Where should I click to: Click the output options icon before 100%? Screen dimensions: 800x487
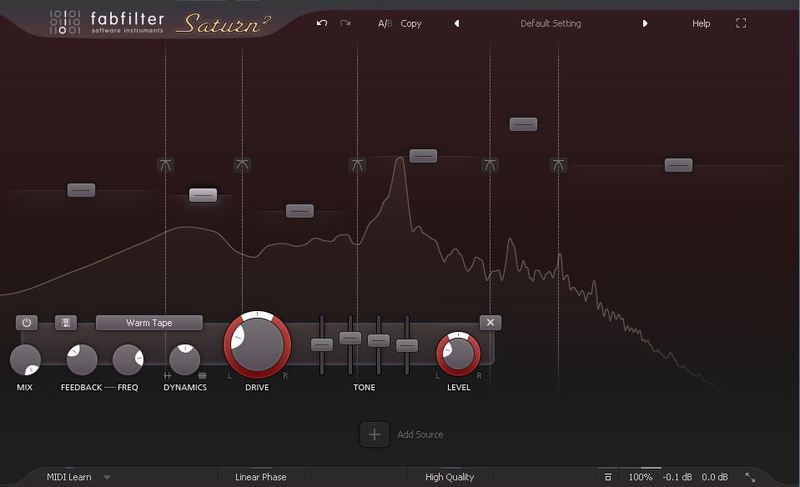[x=608, y=477]
